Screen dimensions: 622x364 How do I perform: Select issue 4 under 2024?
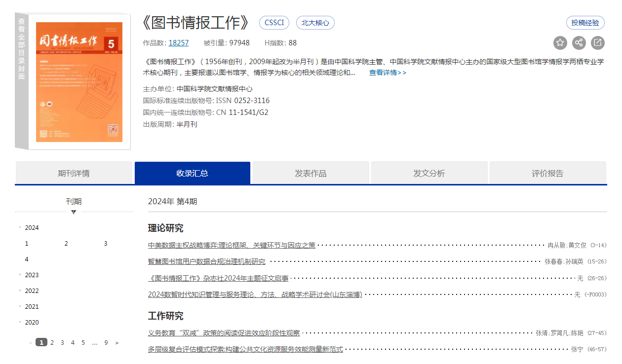27,259
